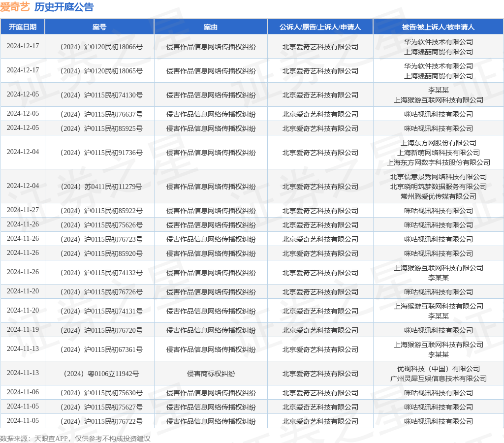Click defendant '李某某' in the 74130号 row
This screenshot has width=504, height=443.
pyautogui.click(x=439, y=91)
